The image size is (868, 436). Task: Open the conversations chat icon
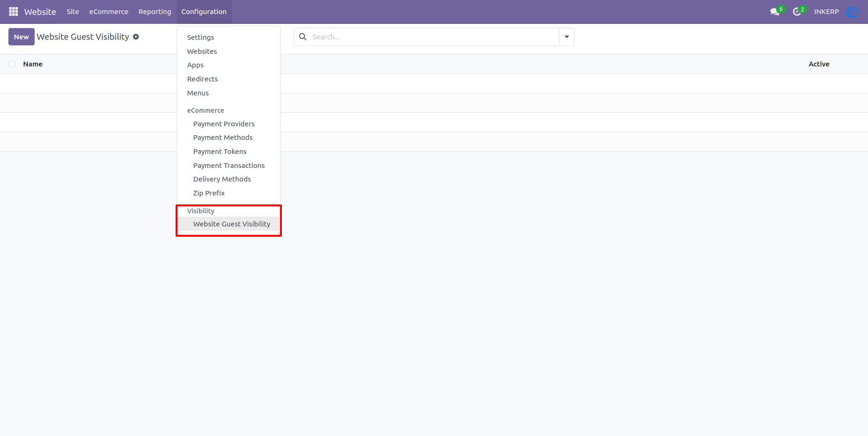tap(775, 12)
